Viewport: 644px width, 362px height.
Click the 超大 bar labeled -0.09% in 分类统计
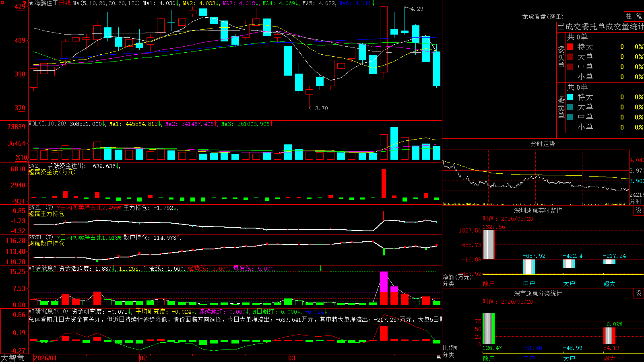[x=609, y=335]
